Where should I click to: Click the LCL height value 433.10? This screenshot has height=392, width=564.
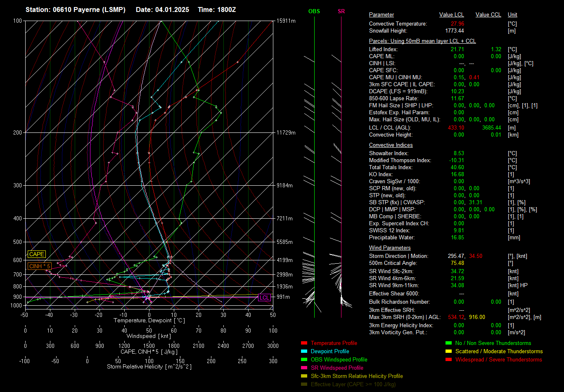(456, 128)
